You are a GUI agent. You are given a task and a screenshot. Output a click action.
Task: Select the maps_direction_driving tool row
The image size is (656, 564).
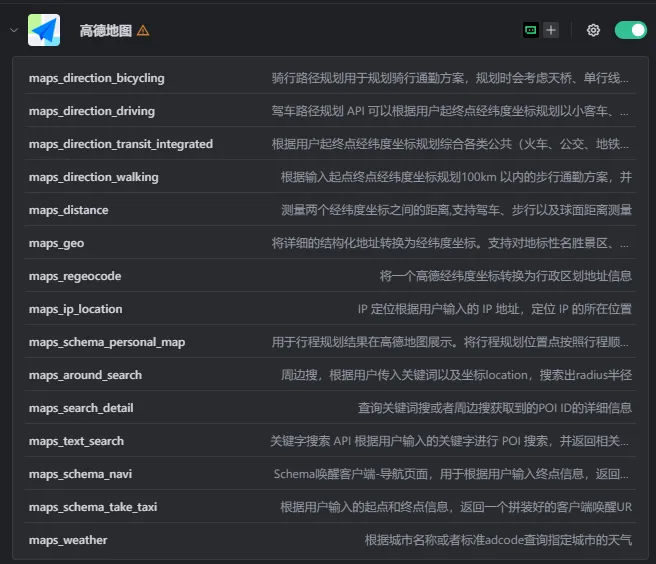pos(330,111)
